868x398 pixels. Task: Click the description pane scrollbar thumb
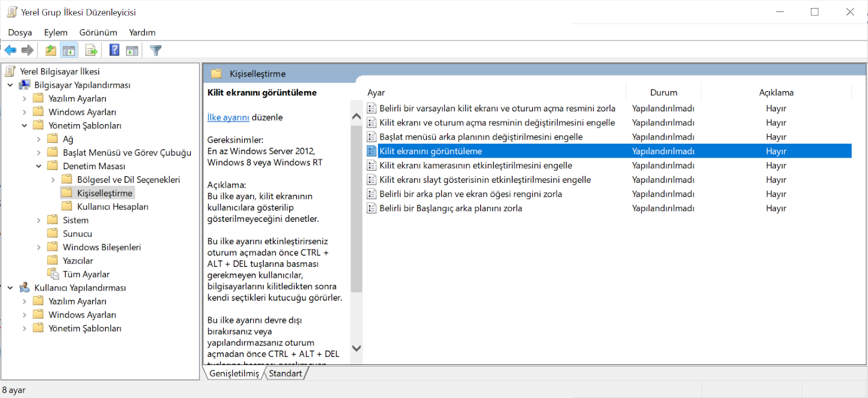click(356, 209)
